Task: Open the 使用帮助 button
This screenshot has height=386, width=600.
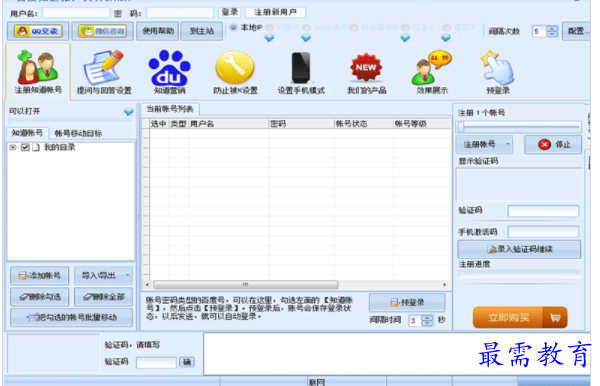Action: tap(158, 31)
